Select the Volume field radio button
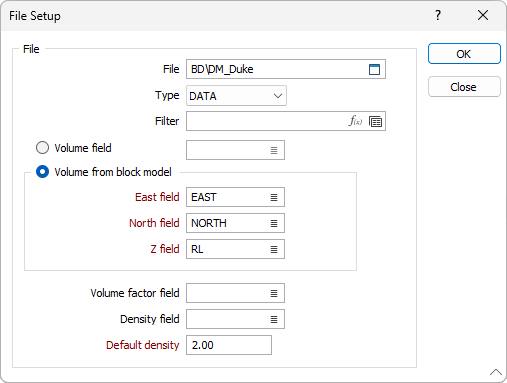The height and width of the screenshot is (383, 507). click(42, 148)
